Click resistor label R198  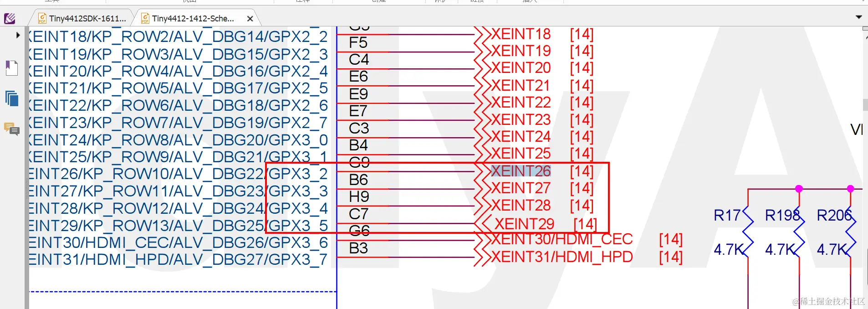pos(782,215)
